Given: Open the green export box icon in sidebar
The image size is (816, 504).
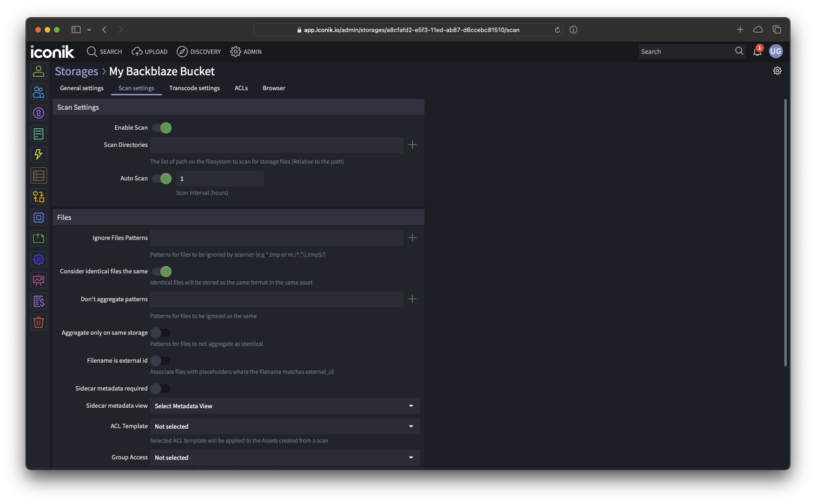Looking at the screenshot, I should [39, 239].
